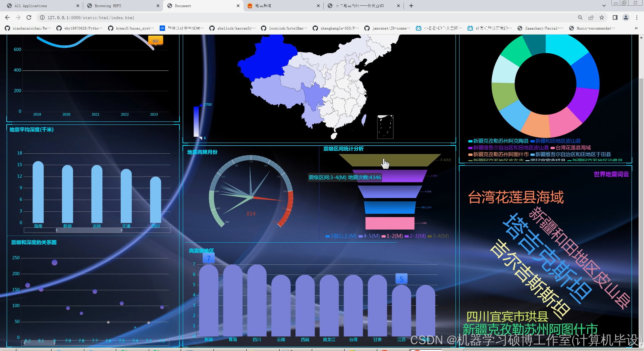The width and height of the screenshot is (644, 351).
Task: Expand the bookmarks overflow chevron
Action: pyautogui.click(x=636, y=28)
